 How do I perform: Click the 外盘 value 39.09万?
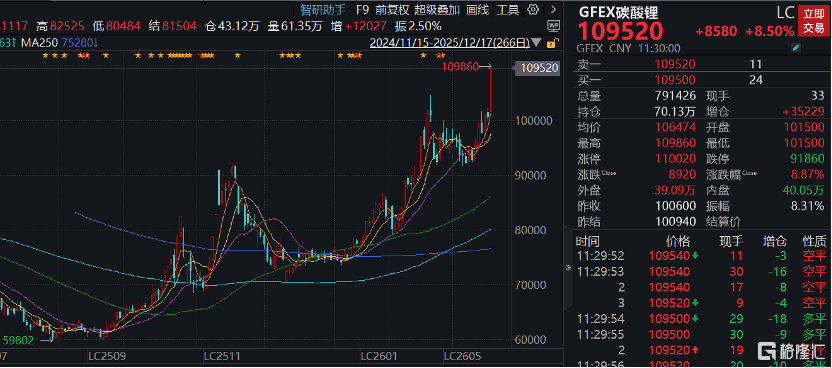[x=674, y=190]
